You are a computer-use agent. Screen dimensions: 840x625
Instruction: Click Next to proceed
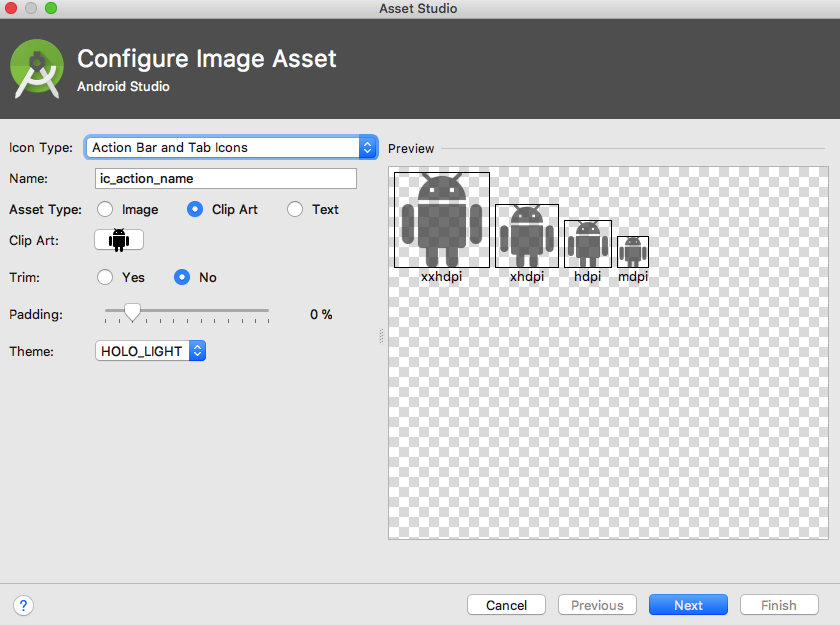coord(688,605)
